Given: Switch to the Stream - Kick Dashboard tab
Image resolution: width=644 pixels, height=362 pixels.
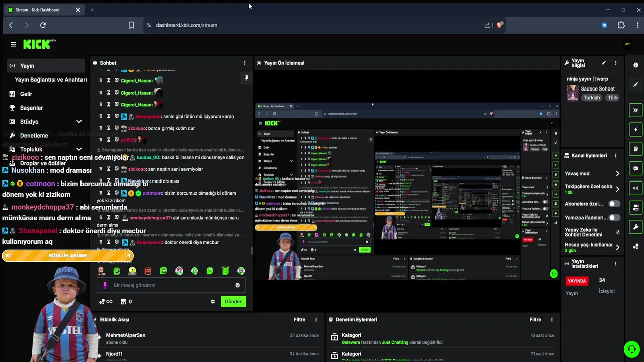Looking at the screenshot, I should [45, 10].
